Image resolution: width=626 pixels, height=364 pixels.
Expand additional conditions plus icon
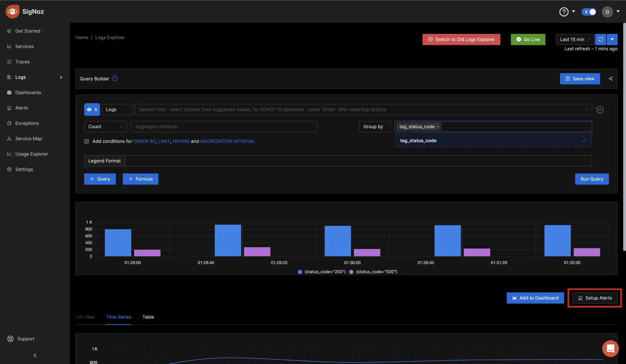point(86,141)
